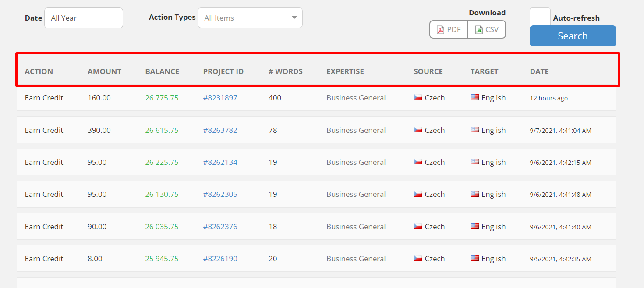Click Czech flag icon in #8226190 row

click(x=418, y=258)
